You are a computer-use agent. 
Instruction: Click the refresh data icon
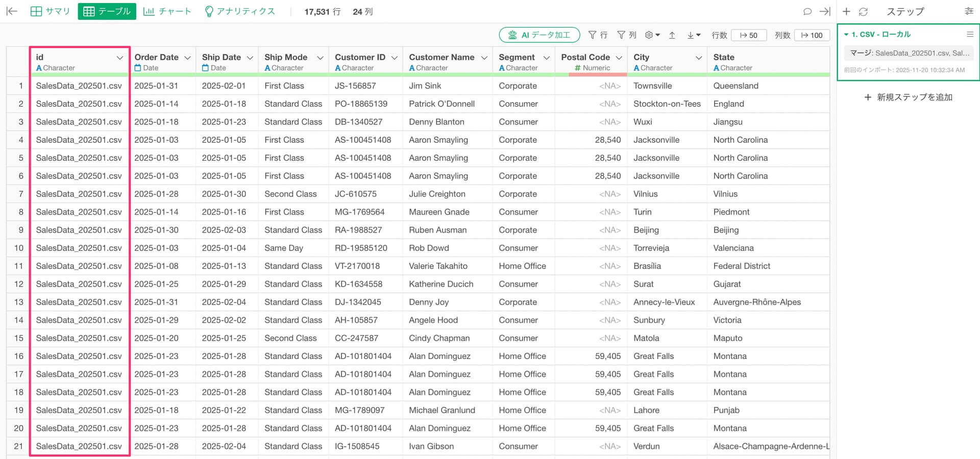tap(863, 11)
